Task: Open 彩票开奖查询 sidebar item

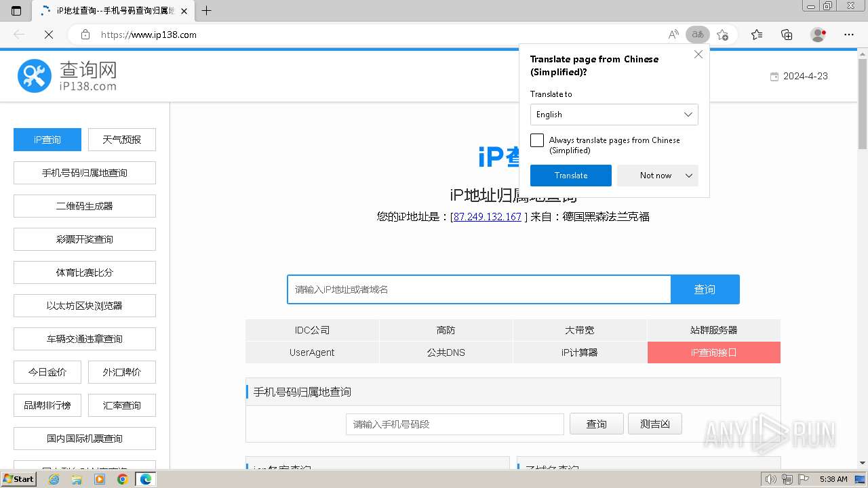Action: click(85, 239)
